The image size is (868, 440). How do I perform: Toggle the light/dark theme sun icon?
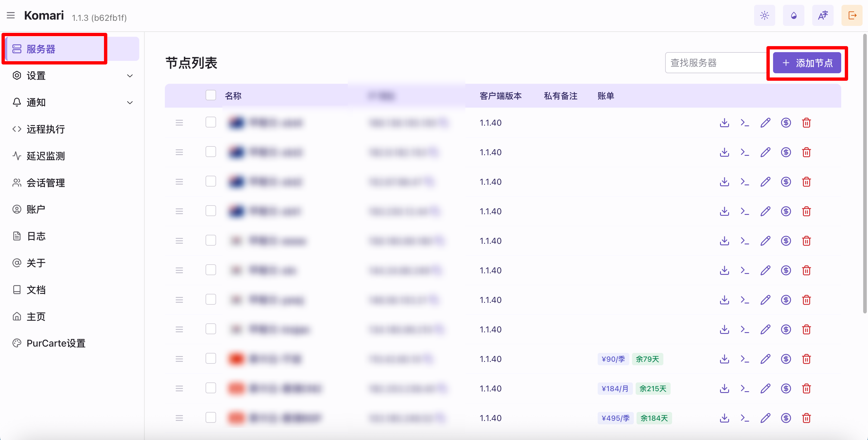point(764,15)
